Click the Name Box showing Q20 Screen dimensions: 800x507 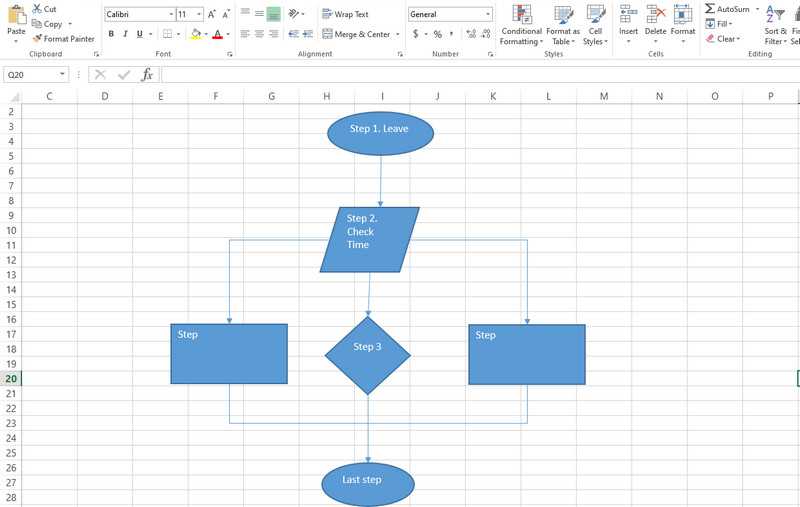(31, 74)
